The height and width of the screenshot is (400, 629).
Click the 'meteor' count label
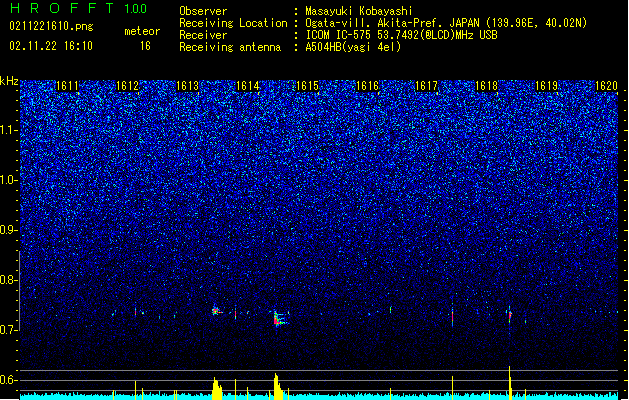pos(142,31)
